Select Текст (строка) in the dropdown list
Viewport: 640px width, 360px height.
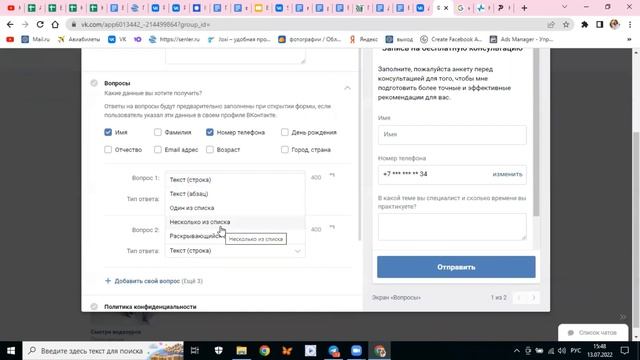235,180
